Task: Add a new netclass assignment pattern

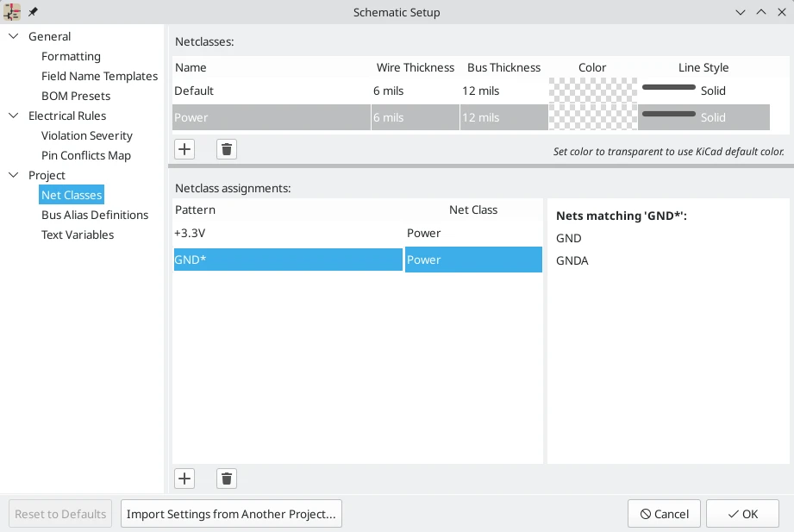Action: click(x=184, y=479)
